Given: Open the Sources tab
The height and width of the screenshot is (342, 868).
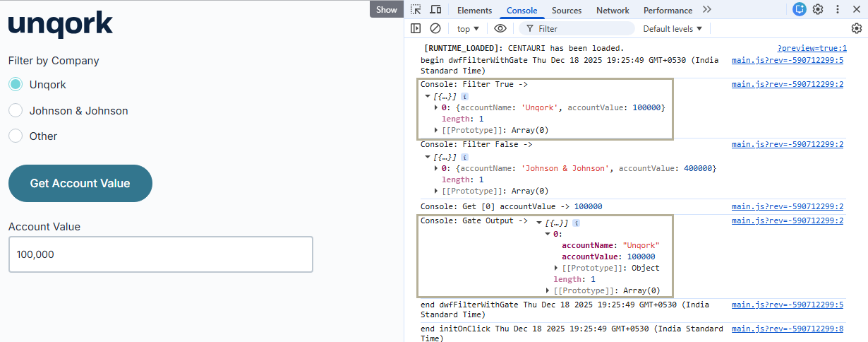Looking at the screenshot, I should [x=567, y=10].
